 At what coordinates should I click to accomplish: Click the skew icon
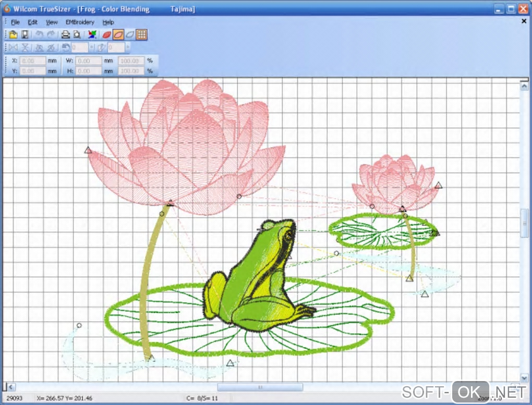[x=101, y=47]
